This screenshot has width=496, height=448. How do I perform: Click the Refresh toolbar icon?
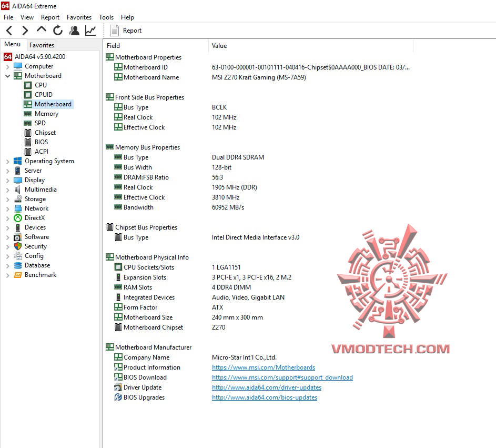[x=57, y=31]
